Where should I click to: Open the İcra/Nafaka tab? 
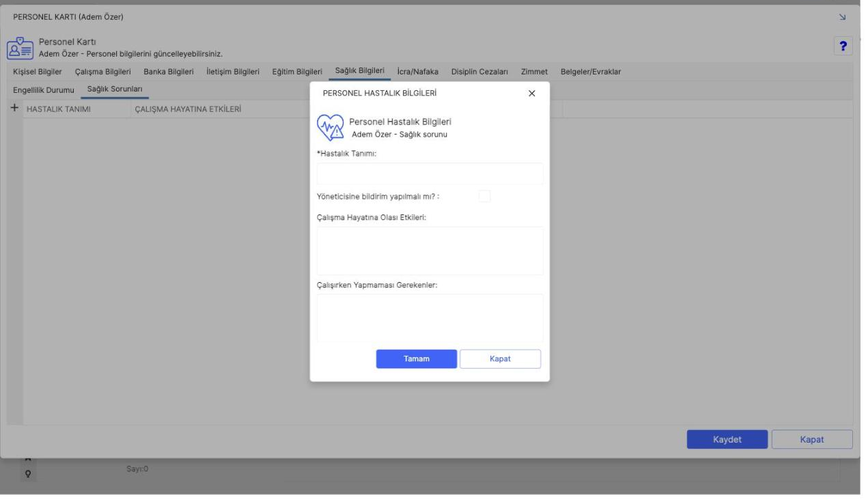[417, 72]
